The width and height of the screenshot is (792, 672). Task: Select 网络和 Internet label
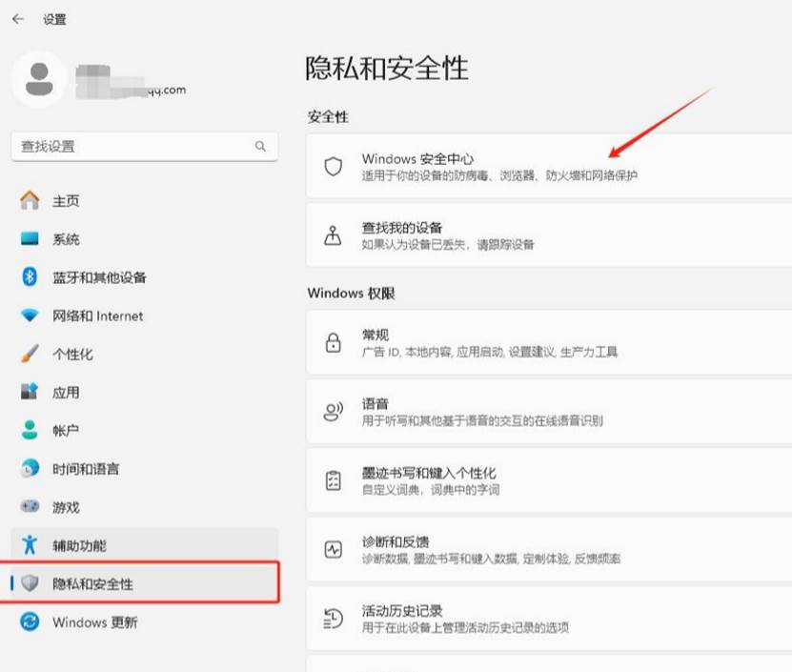tap(98, 316)
